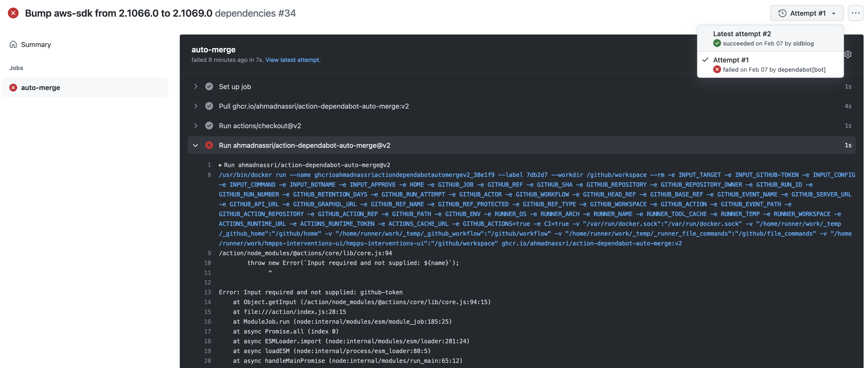Select the Summary home icon in the sidebar

pos(13,44)
